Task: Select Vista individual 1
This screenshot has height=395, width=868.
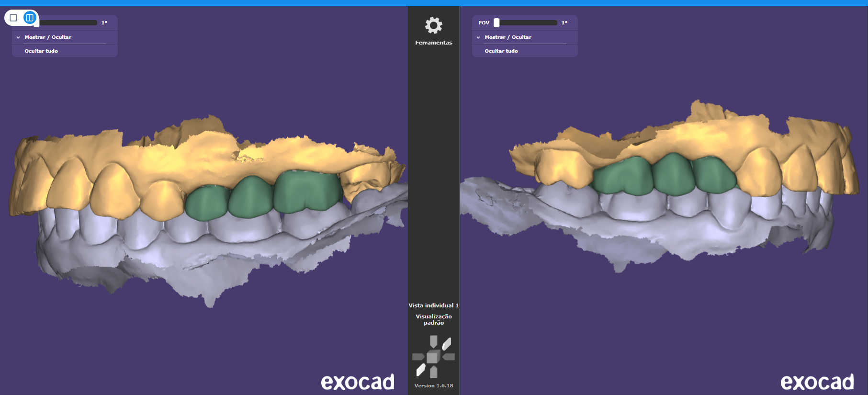Action: [x=433, y=305]
